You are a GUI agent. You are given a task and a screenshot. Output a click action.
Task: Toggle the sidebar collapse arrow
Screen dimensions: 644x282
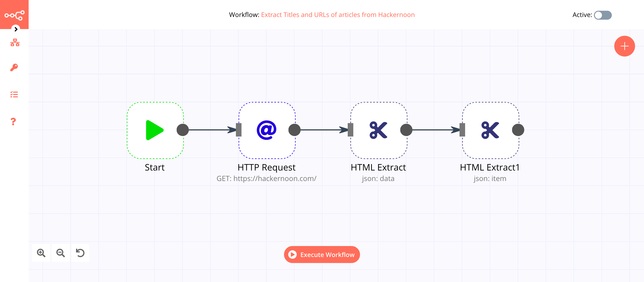tap(15, 29)
